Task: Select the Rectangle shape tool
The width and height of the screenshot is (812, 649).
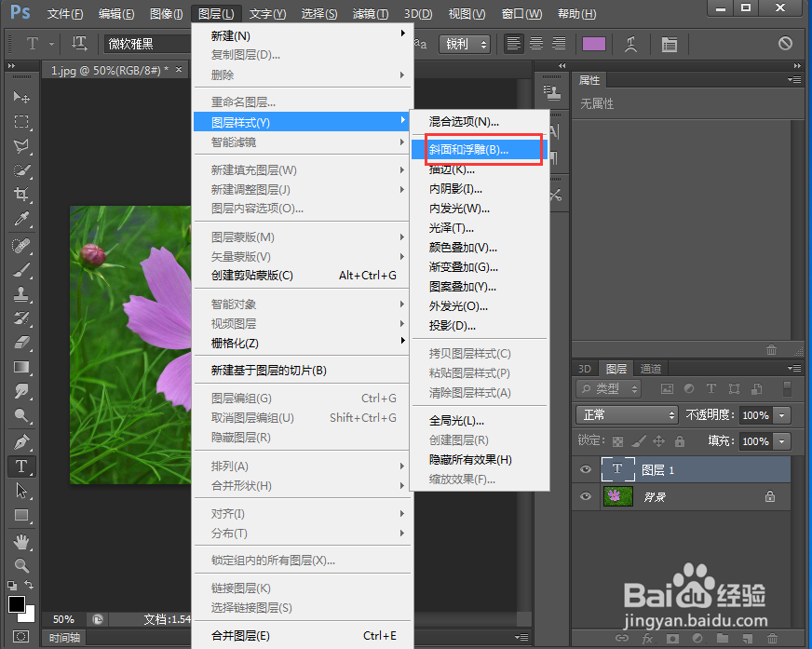Action: [x=21, y=515]
